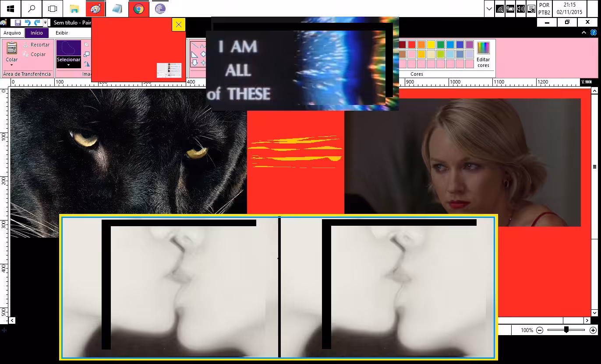
Task: Switch to the Exibir tab
Action: pyautogui.click(x=62, y=33)
